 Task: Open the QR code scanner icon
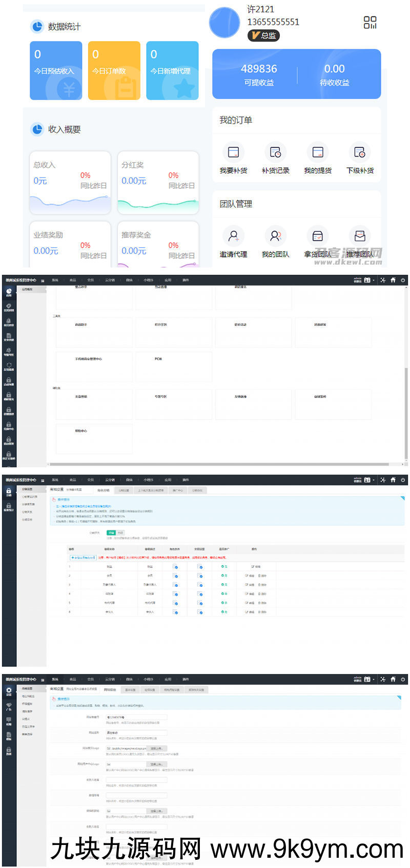click(370, 23)
